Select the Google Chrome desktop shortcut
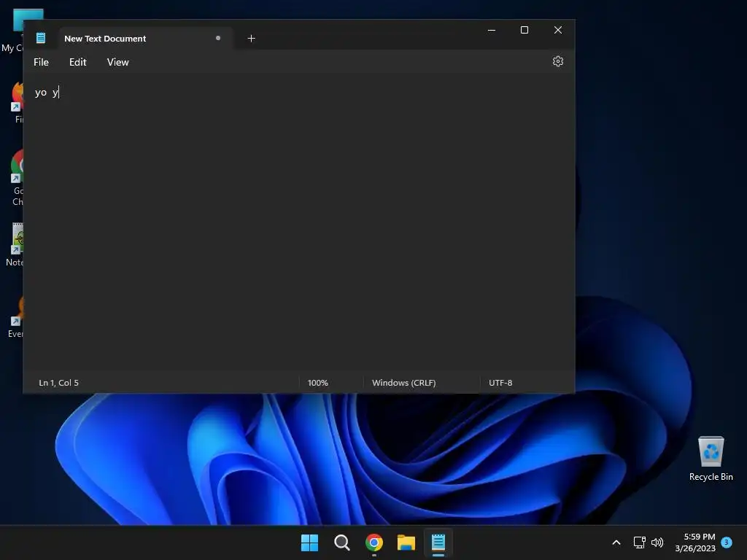The width and height of the screenshot is (747, 560). [x=18, y=177]
